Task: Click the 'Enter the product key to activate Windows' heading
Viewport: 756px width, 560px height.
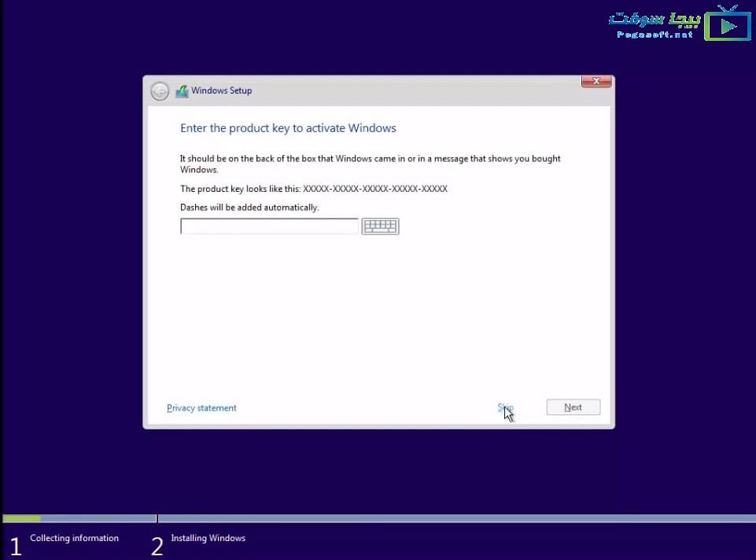Action: coord(289,128)
